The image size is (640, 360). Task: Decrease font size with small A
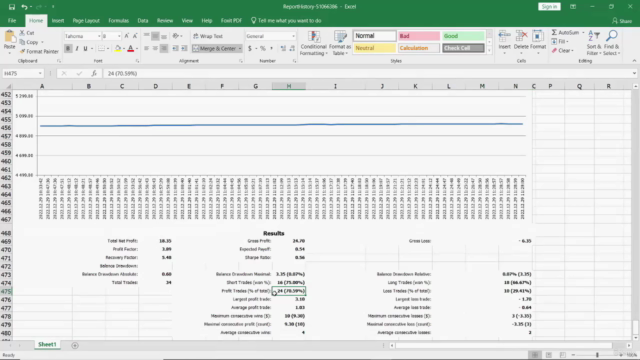(x=135, y=36)
